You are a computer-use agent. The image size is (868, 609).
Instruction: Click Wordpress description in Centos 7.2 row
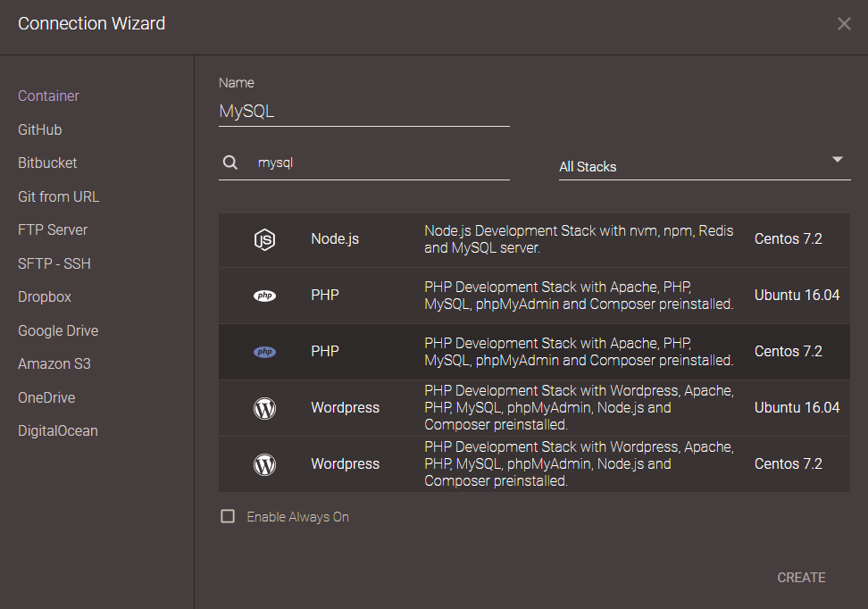point(579,464)
